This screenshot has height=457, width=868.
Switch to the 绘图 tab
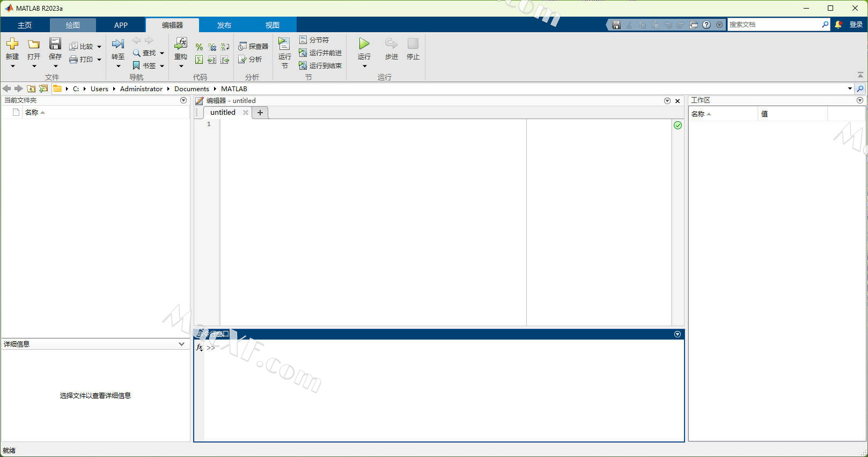73,25
